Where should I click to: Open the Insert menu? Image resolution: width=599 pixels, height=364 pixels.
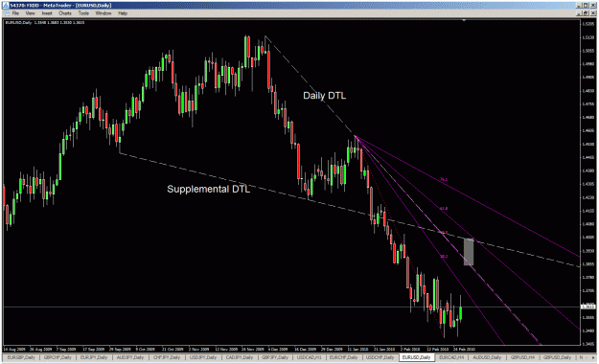click(47, 13)
